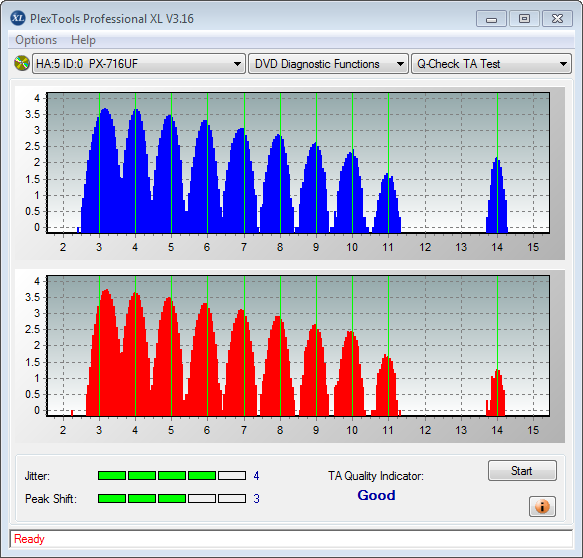
Task: Click the Good TA quality result text
Action: click(x=376, y=495)
